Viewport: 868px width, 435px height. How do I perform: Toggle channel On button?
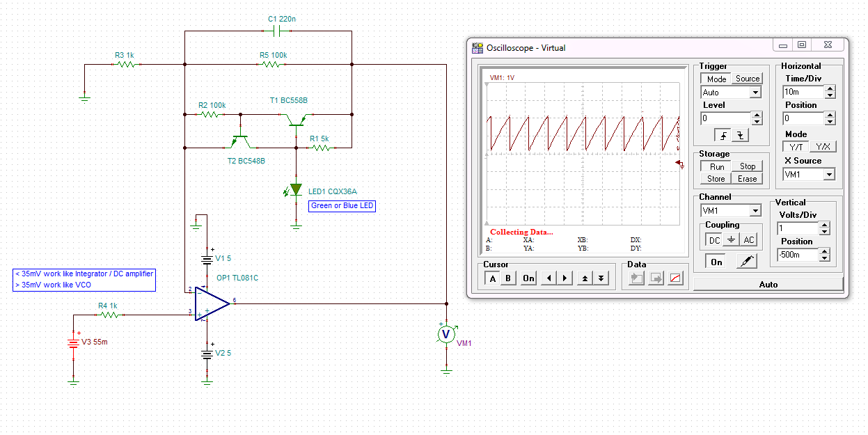click(x=716, y=262)
